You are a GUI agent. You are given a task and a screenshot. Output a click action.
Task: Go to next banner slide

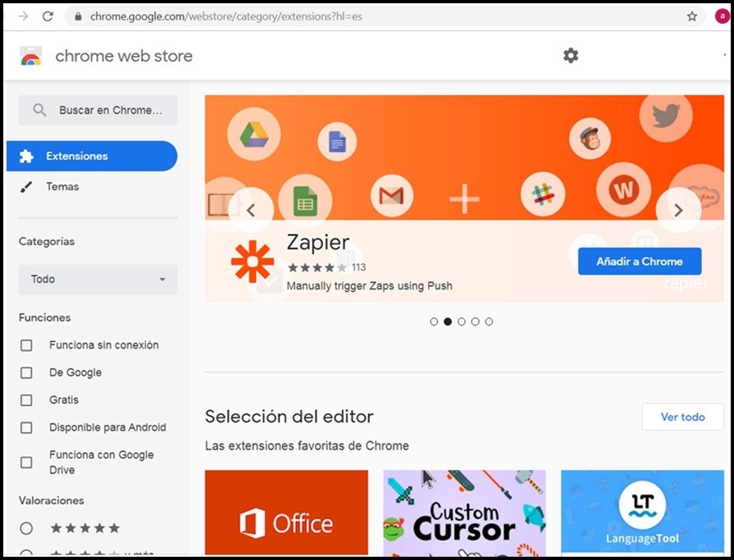[678, 210]
